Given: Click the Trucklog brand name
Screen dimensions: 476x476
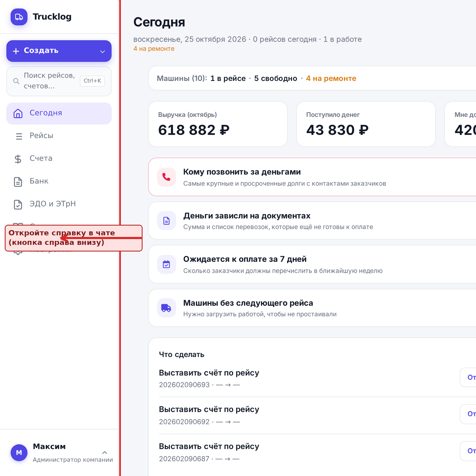Looking at the screenshot, I should (52, 17).
